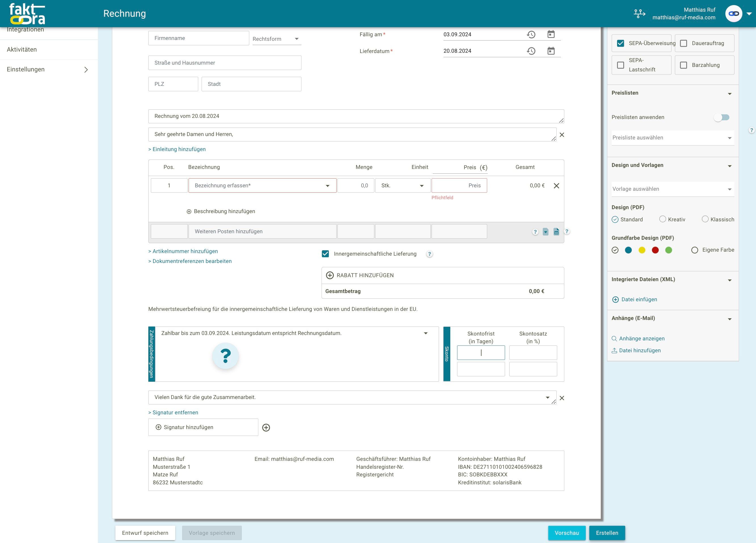Toggle Preislisten anwenden switch
756x543 pixels.
[722, 117]
